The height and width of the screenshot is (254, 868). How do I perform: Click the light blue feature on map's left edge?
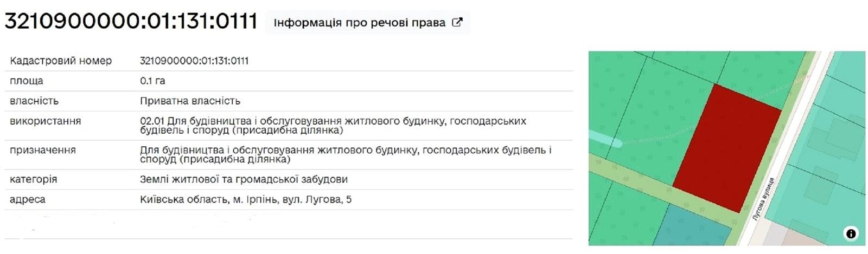coord(603,140)
